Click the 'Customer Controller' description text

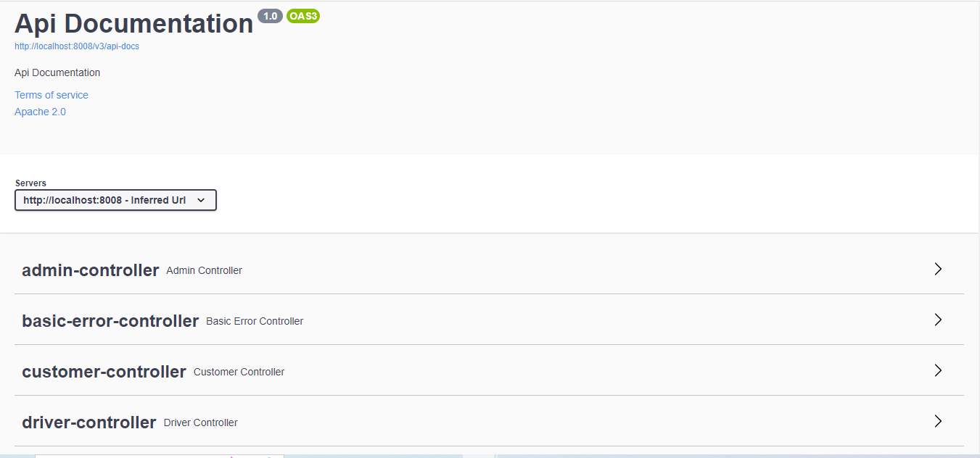(x=239, y=372)
